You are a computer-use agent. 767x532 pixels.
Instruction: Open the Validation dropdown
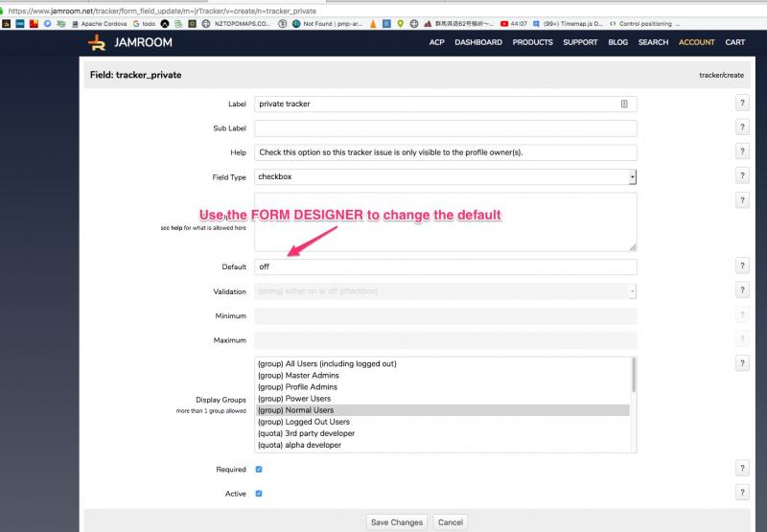pyautogui.click(x=445, y=291)
